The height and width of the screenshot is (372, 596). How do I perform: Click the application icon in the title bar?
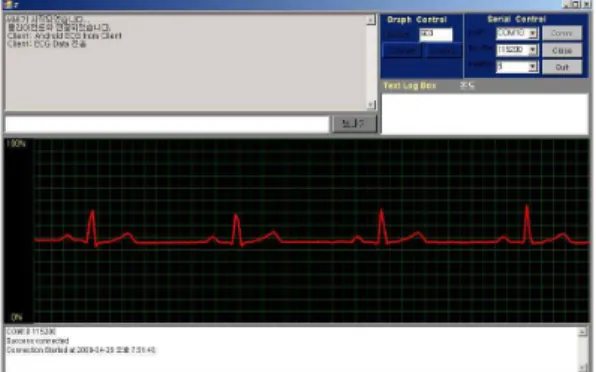[x=8, y=5]
